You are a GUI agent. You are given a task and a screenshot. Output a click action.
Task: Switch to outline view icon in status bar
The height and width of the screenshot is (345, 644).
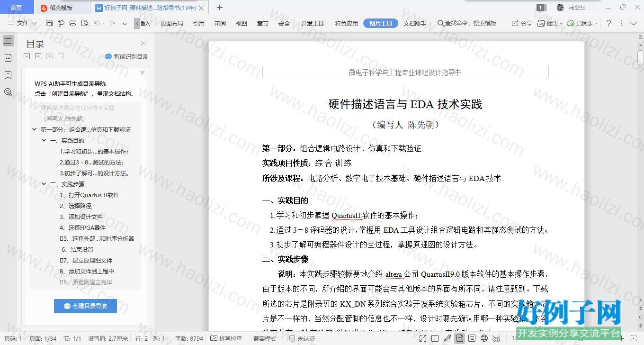(x=472, y=338)
